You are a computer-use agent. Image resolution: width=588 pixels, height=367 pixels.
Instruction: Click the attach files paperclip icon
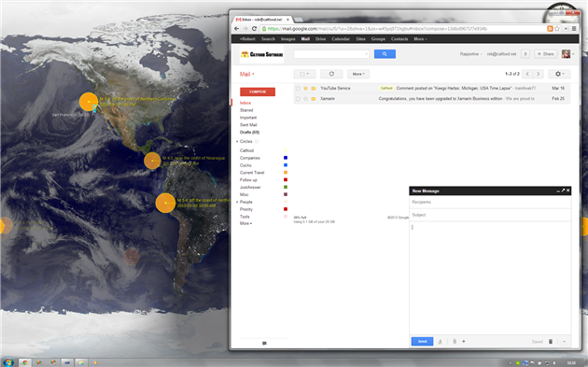click(455, 342)
